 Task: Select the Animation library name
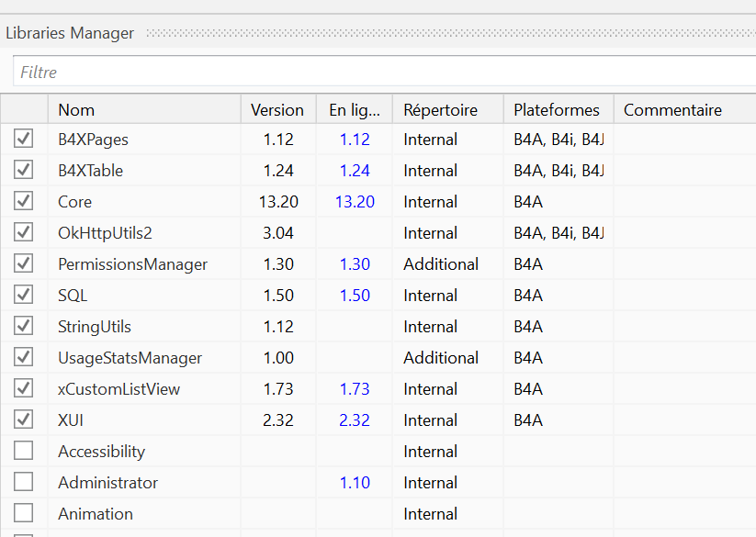(96, 514)
